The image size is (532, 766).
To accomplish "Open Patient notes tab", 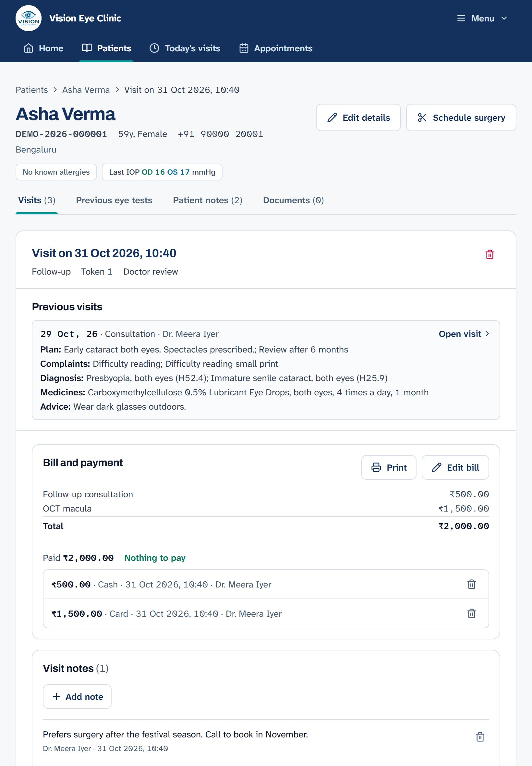I will coord(208,200).
